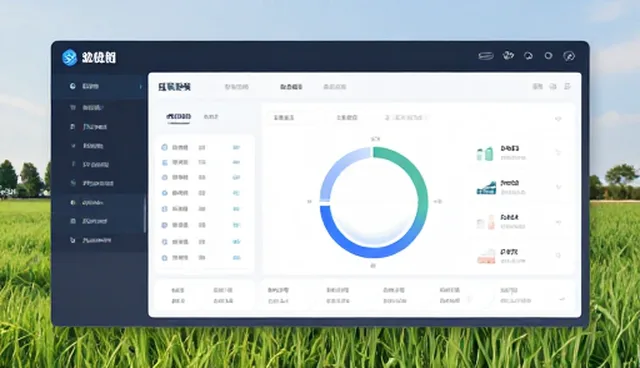Select the highlighted active sidebar menu item
Screen dimensions: 640x368
click(x=100, y=86)
